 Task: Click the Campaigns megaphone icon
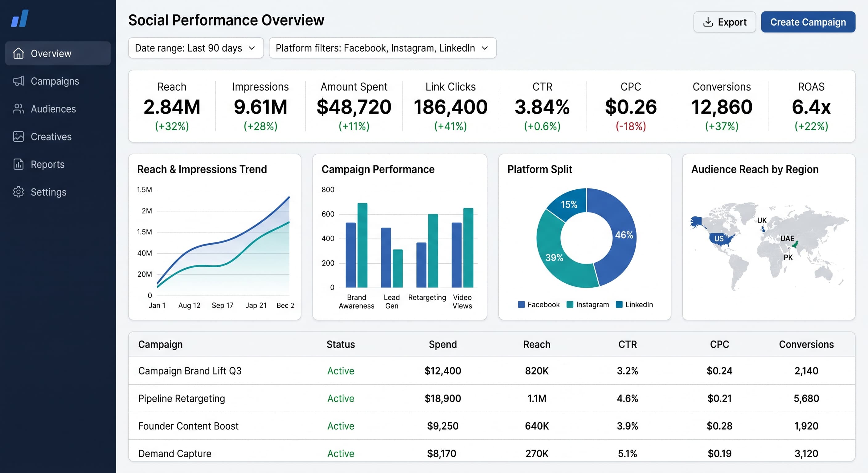(18, 81)
